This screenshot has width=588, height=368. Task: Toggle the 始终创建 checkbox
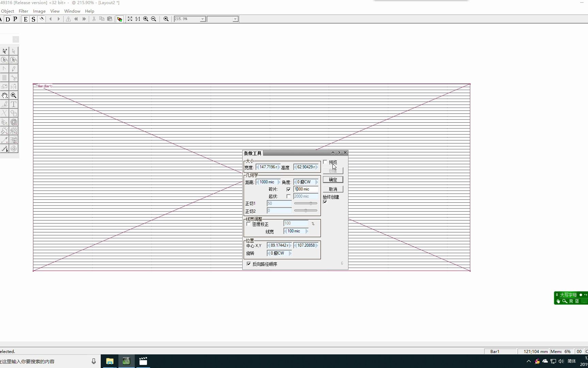tap(325, 202)
